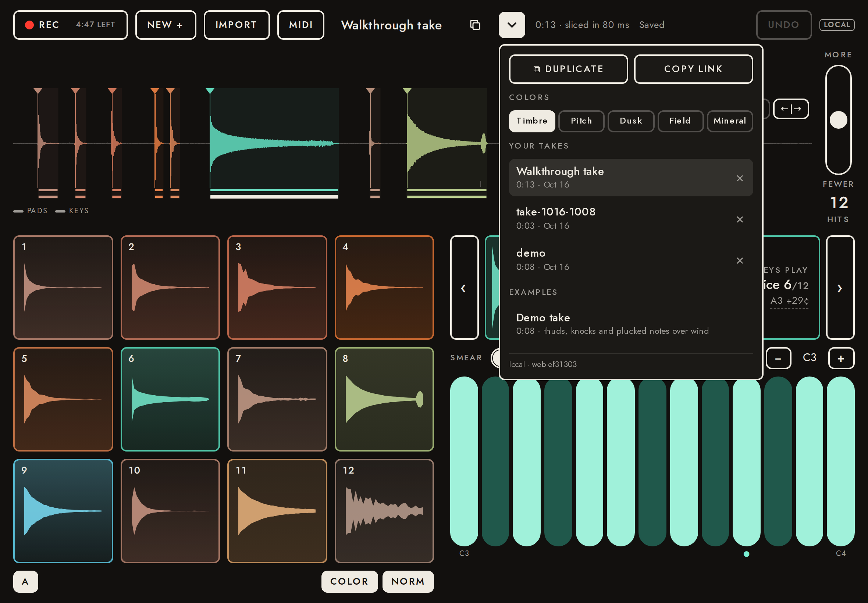
Task: Select the Dusk color scheme
Action: click(631, 121)
